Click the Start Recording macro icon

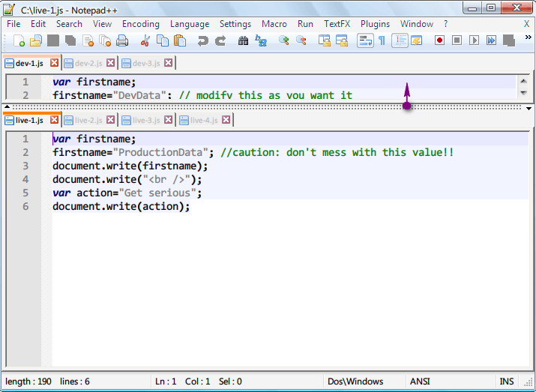click(x=439, y=40)
